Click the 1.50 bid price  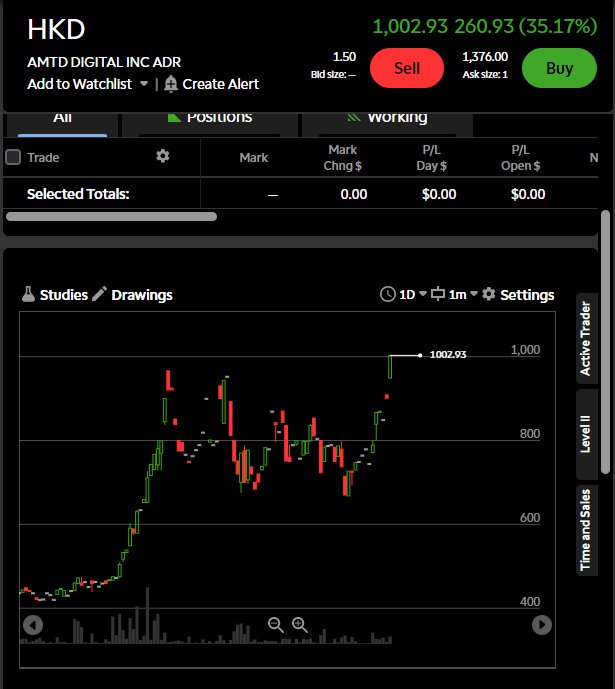click(x=344, y=57)
